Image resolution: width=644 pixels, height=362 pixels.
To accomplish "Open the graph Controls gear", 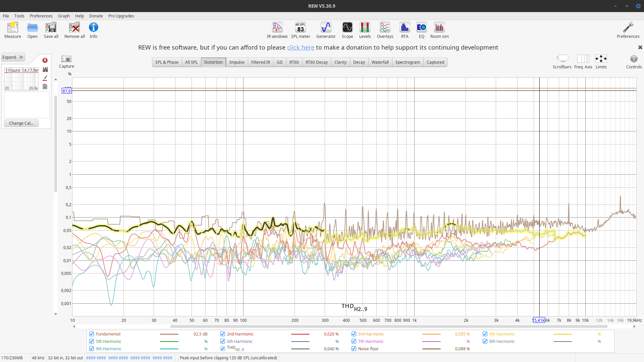I will click(634, 62).
